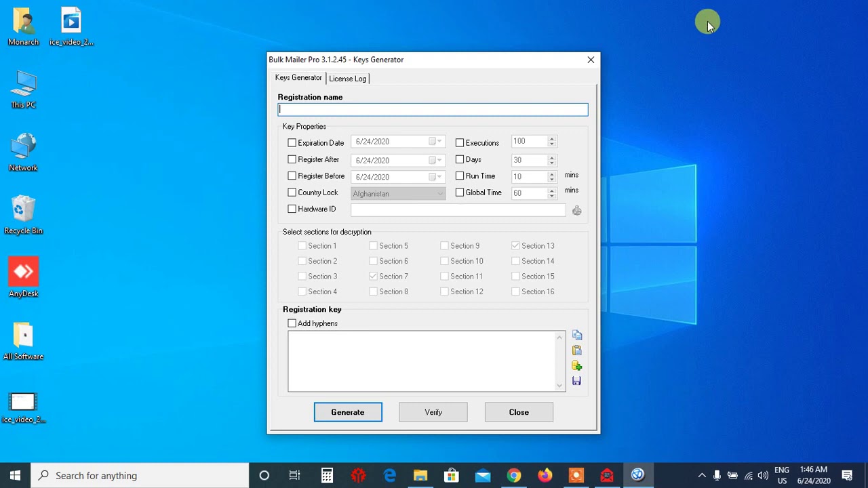Image resolution: width=868 pixels, height=488 pixels.
Task: Enable Hardware ID checkbox
Action: (x=292, y=209)
